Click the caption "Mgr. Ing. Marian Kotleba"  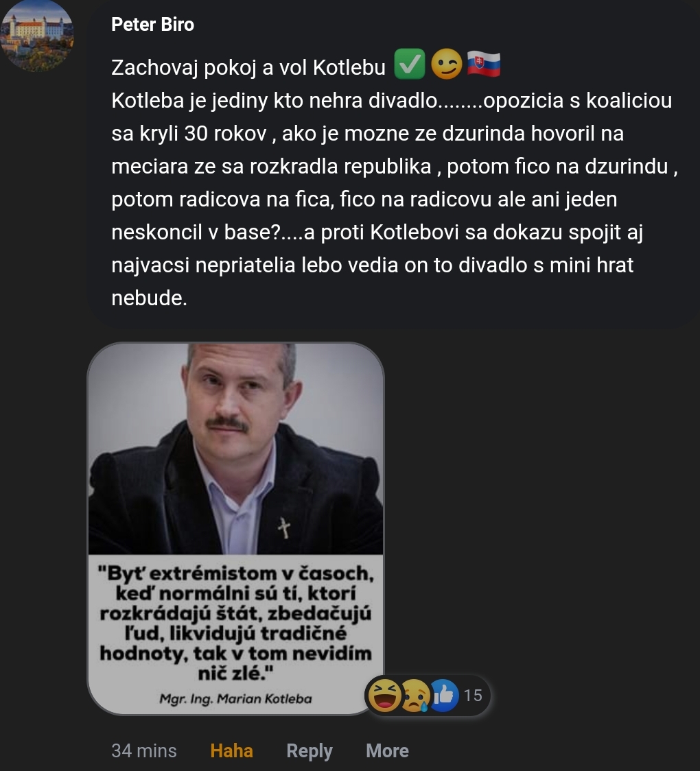pyautogui.click(x=235, y=699)
